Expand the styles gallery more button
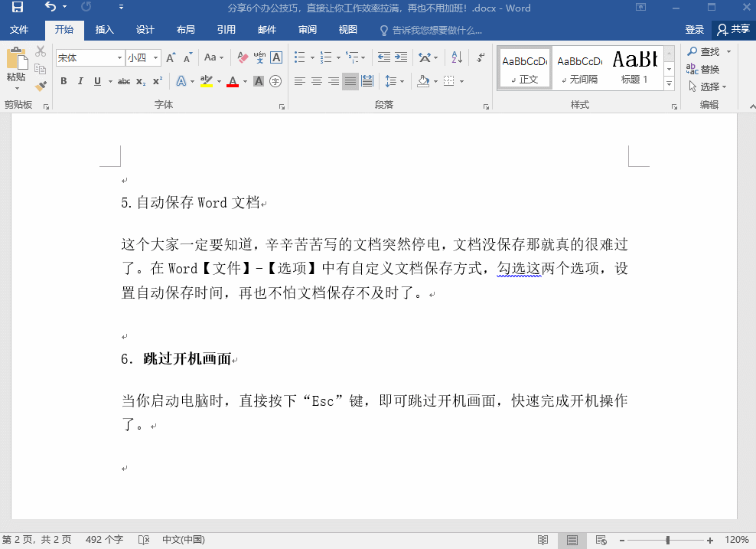 [x=669, y=83]
